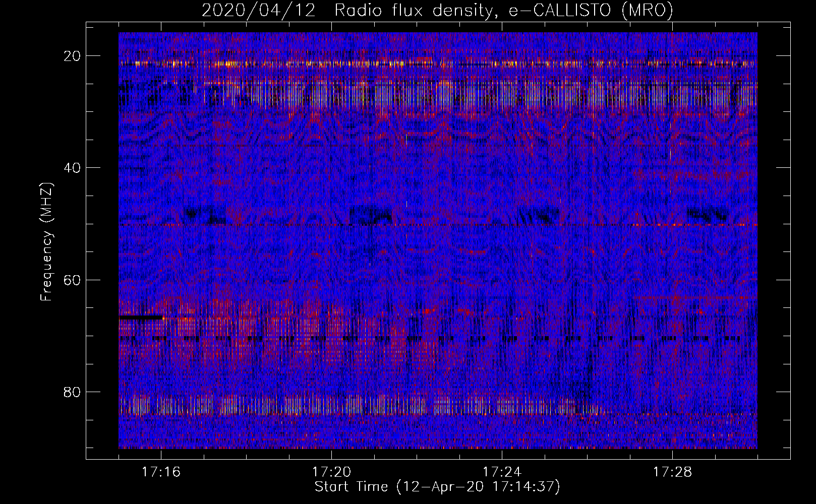Viewport: 816px width, 504px height.
Task: Click the 17:24 time tick label
Action: point(502,472)
